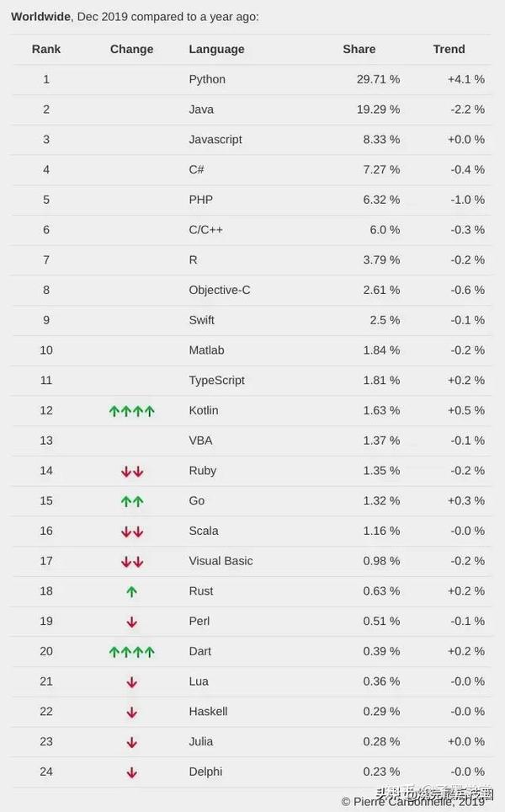Click Dart's four green up arrows
505x812 pixels.
132,652
